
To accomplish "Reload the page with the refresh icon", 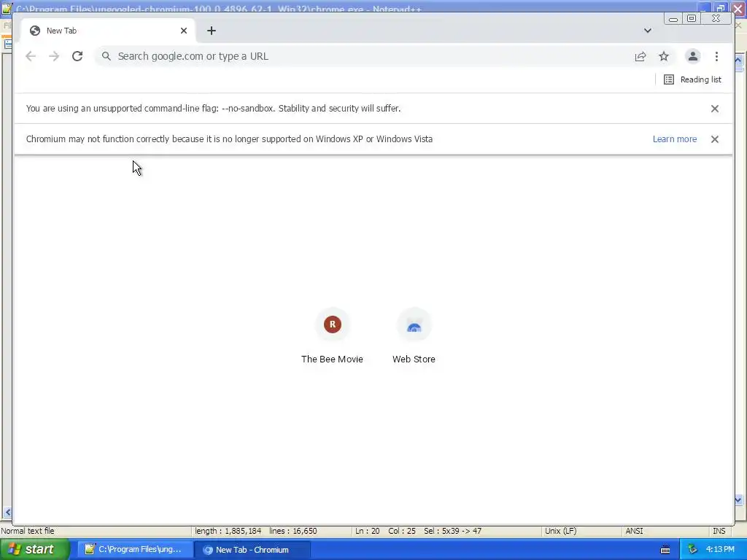I will tap(77, 56).
